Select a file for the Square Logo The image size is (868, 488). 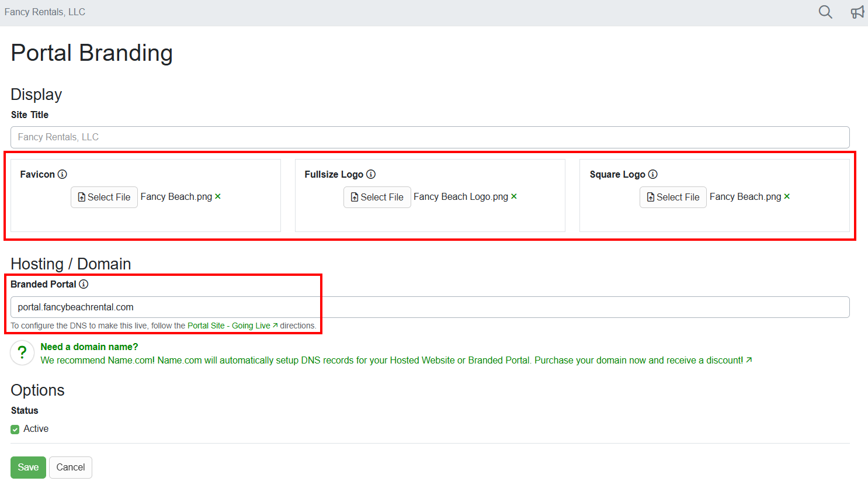click(x=673, y=198)
